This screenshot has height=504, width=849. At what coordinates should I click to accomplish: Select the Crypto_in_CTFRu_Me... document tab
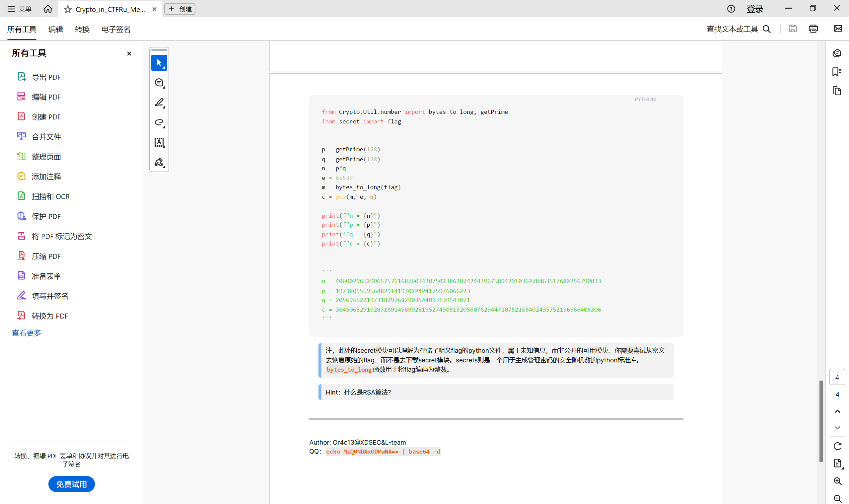(x=110, y=9)
